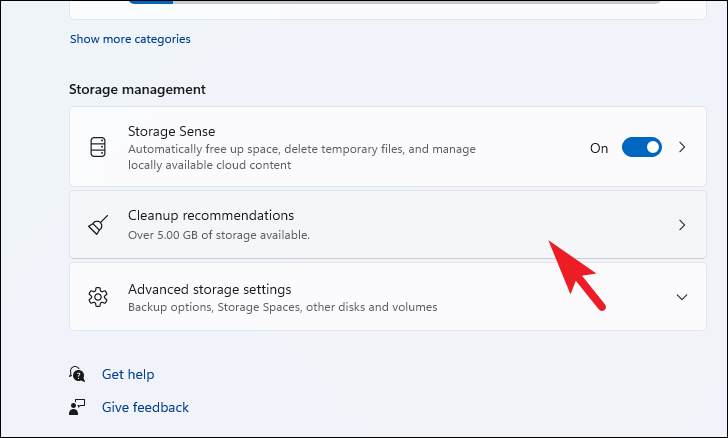Image resolution: width=728 pixels, height=438 pixels.
Task: Click the Storage Sense drive icon
Action: (97, 147)
